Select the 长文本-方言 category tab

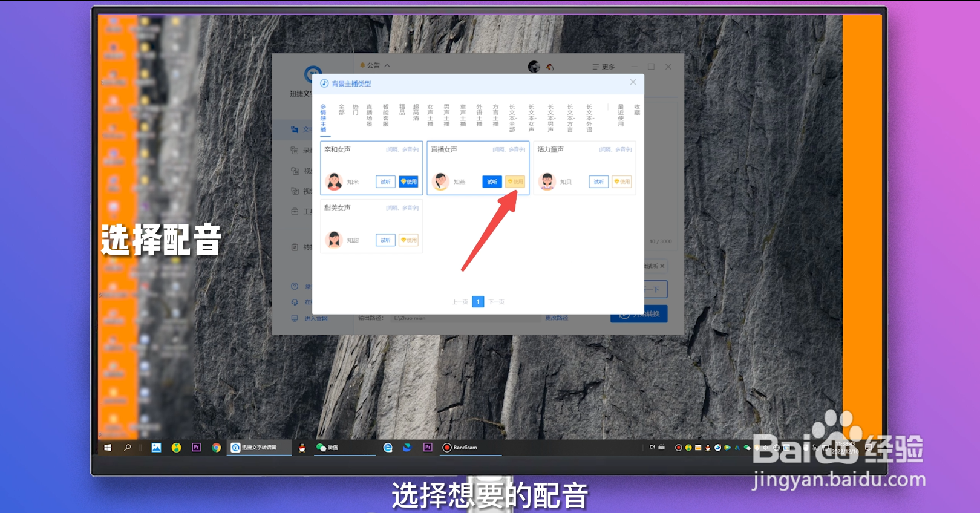click(570, 118)
